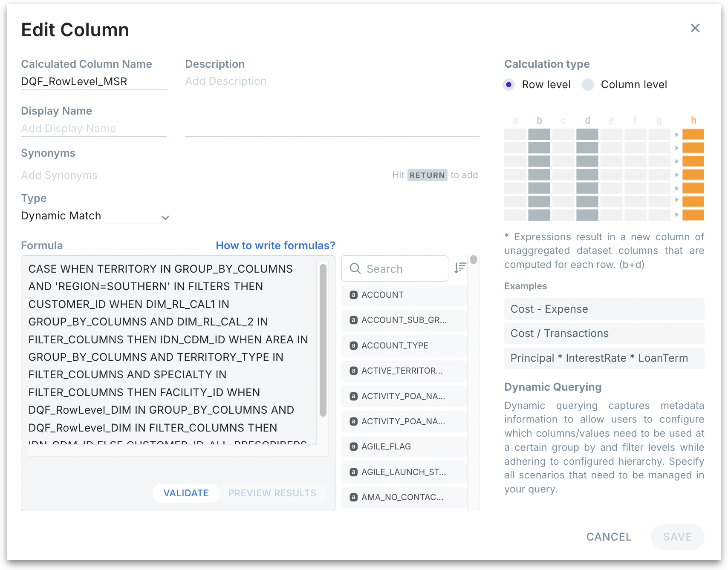Click the magnifier icon in the search box
This screenshot has width=728, height=570.
pyautogui.click(x=355, y=268)
